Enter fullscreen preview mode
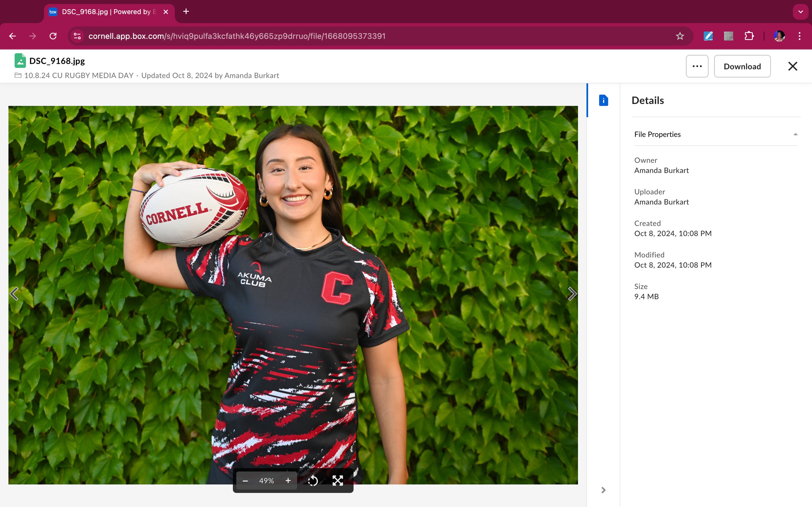 338,481
